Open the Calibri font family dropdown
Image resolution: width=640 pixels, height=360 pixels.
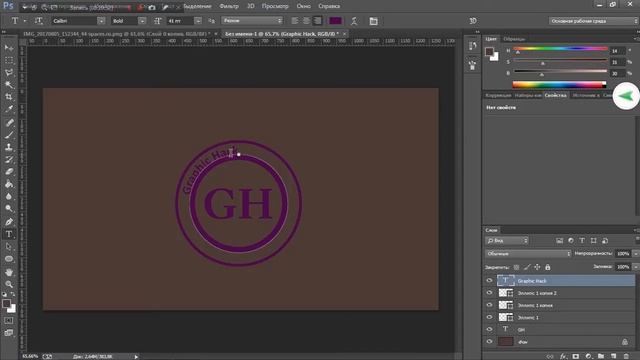[101, 21]
